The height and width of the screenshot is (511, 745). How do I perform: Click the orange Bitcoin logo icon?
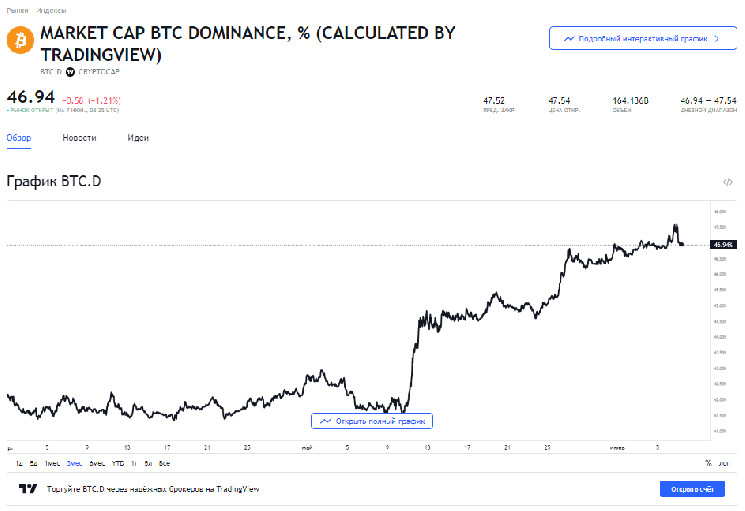(19, 40)
